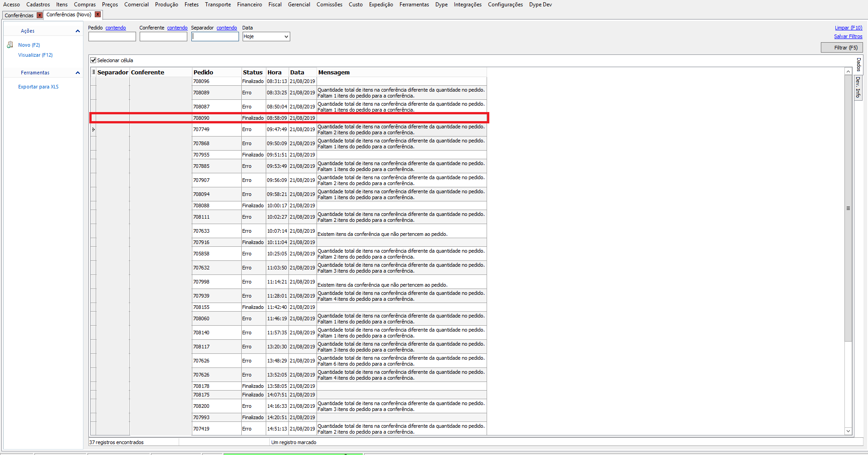Image resolution: width=868 pixels, height=455 pixels.
Task: Close the Conferências (Novo) tab
Action: pos(98,15)
